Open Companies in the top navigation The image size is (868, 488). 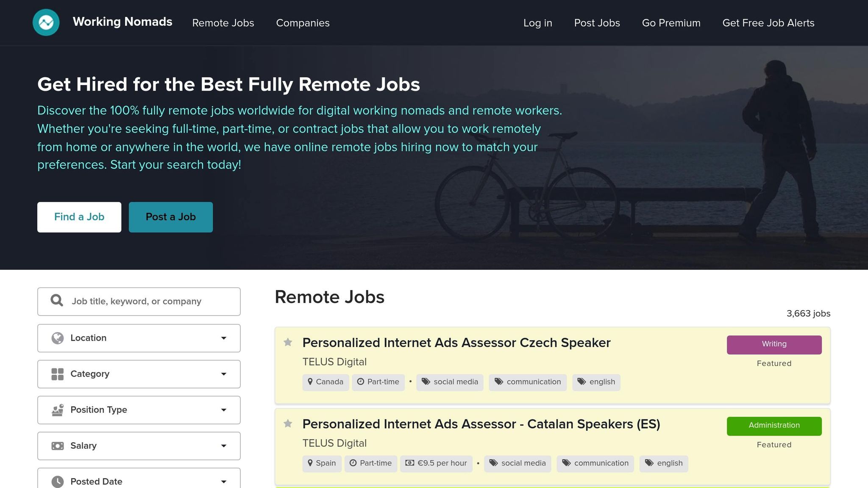(303, 23)
